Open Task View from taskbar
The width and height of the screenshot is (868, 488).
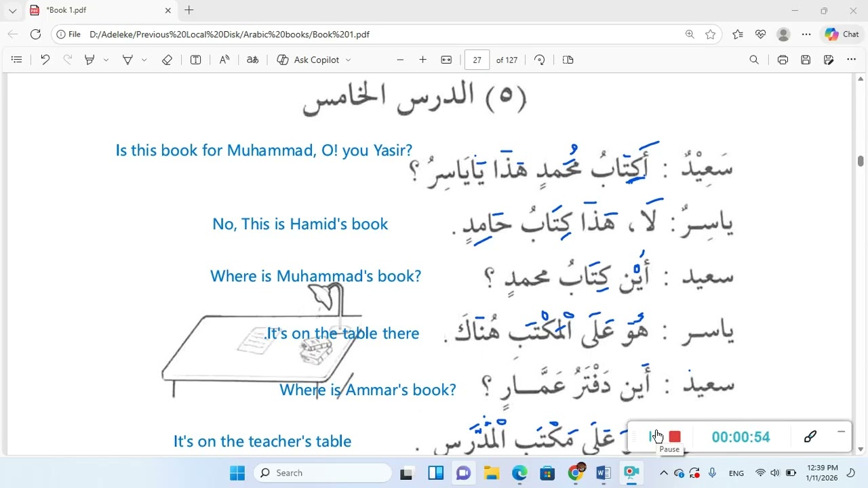[406, 473]
